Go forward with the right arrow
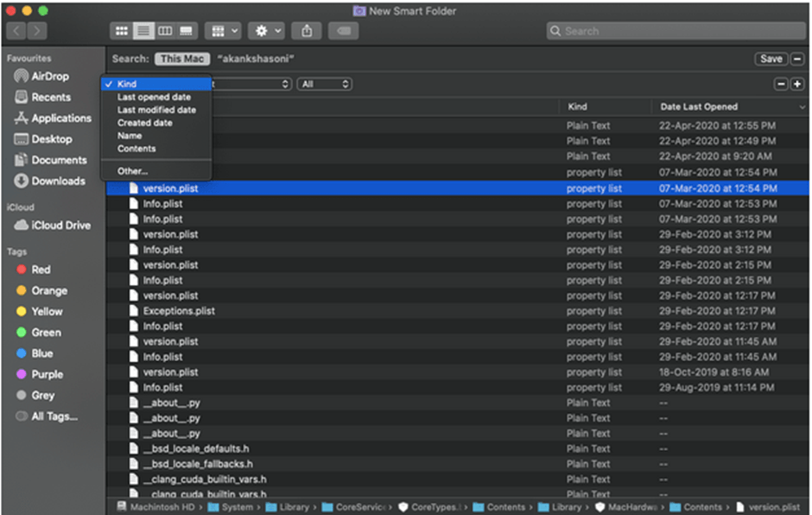Image resolution: width=812 pixels, height=515 pixels. [37, 31]
